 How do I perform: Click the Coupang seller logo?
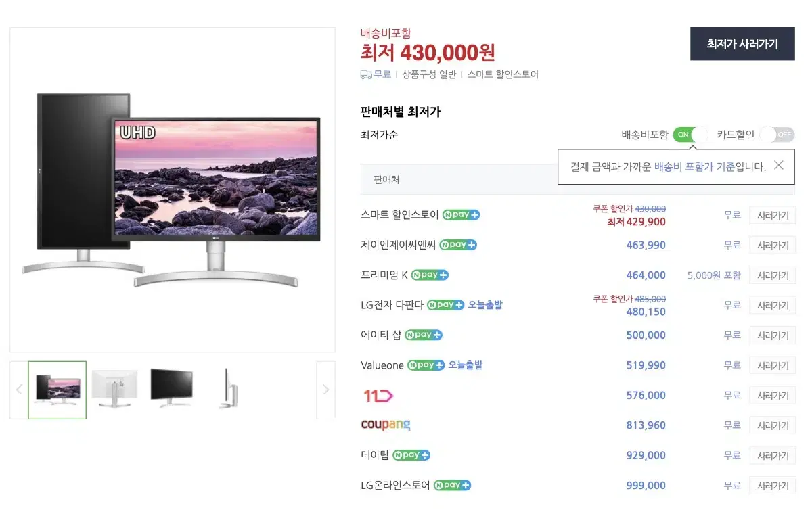386,425
